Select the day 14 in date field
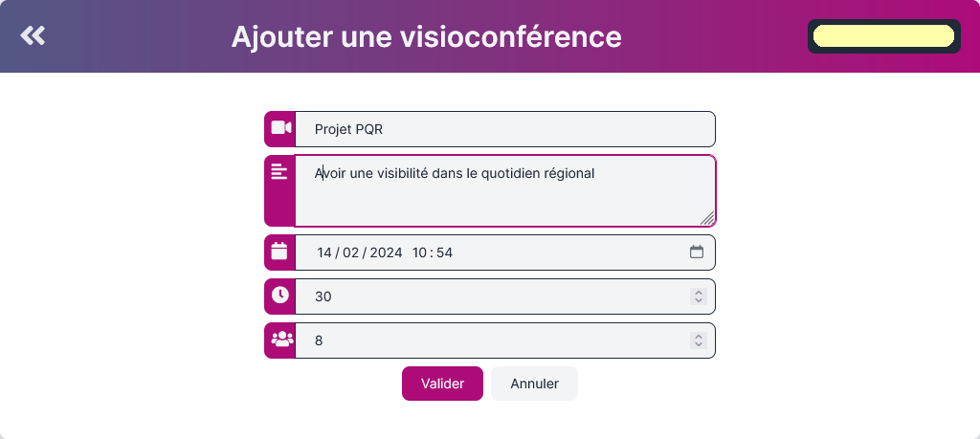The width and height of the screenshot is (980, 439). click(324, 252)
